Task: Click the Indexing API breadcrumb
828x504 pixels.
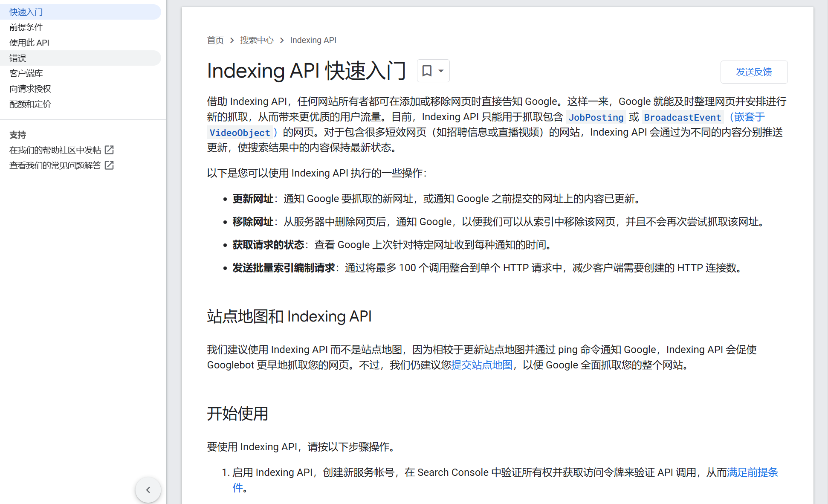Action: click(313, 40)
